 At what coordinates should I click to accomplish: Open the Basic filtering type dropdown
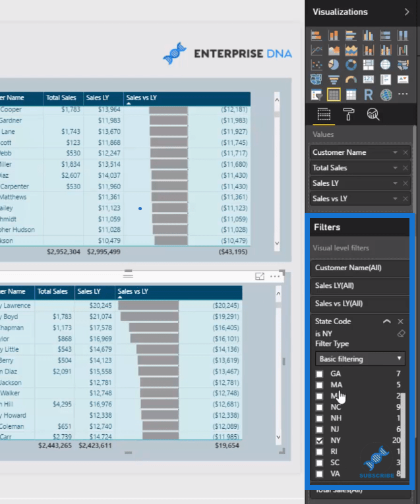(360, 358)
